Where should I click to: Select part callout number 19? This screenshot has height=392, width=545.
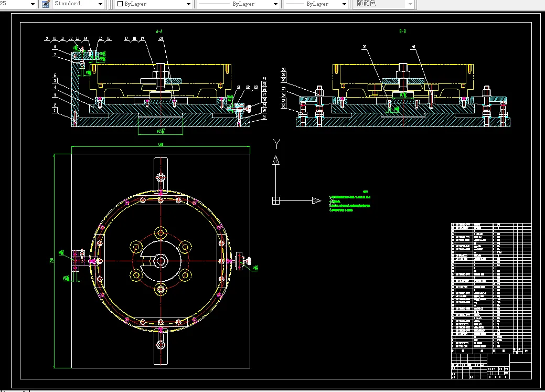click(x=143, y=39)
